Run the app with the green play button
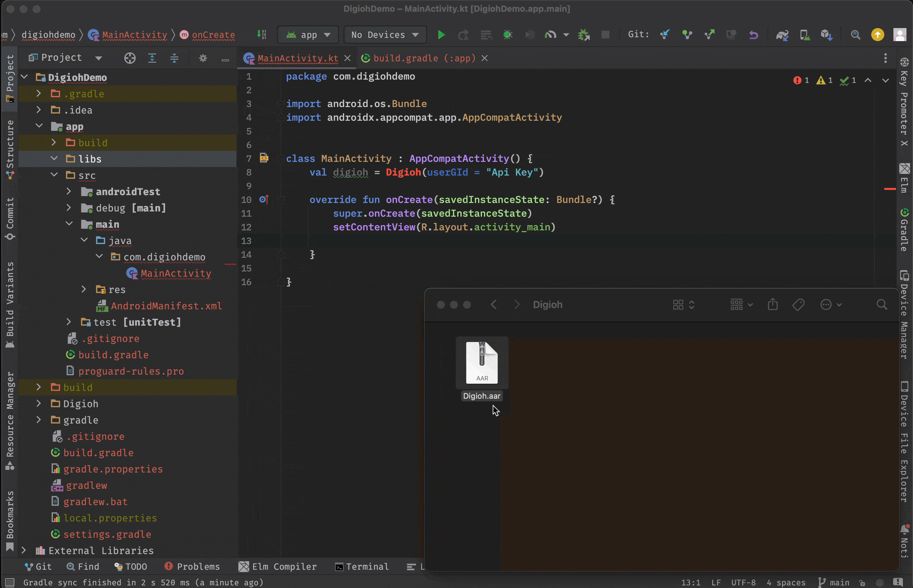This screenshot has height=588, width=913. [441, 35]
